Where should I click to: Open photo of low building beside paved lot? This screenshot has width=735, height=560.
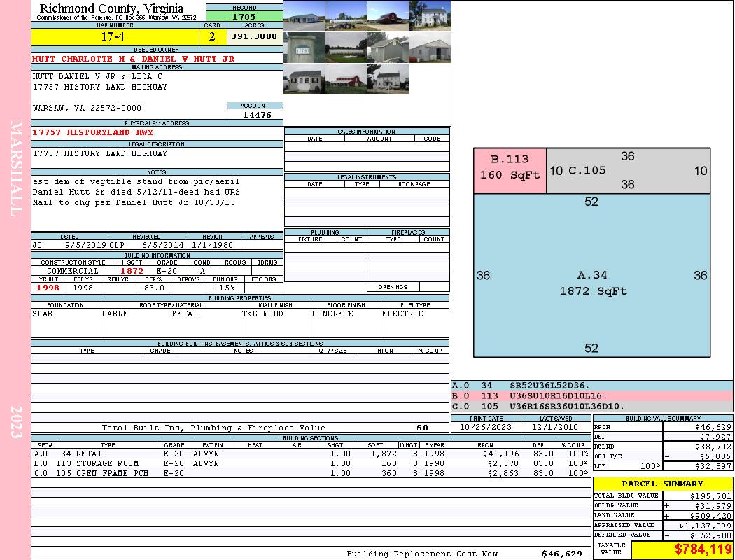[304, 16]
